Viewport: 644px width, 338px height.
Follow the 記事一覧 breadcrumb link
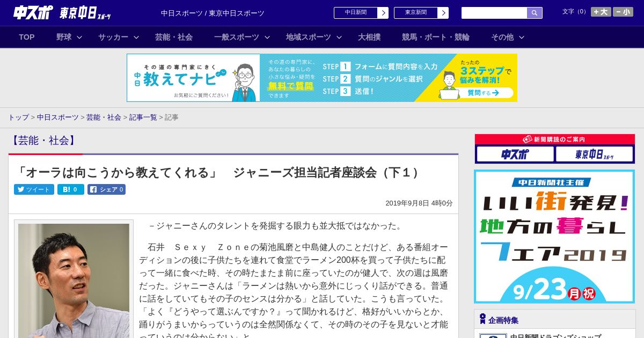[143, 117]
